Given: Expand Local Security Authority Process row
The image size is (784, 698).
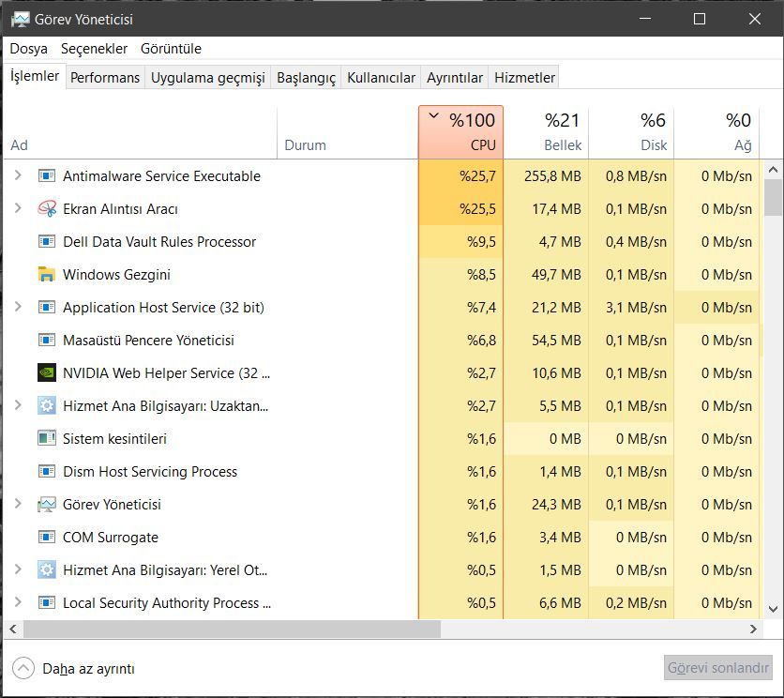Looking at the screenshot, I should tap(18, 602).
